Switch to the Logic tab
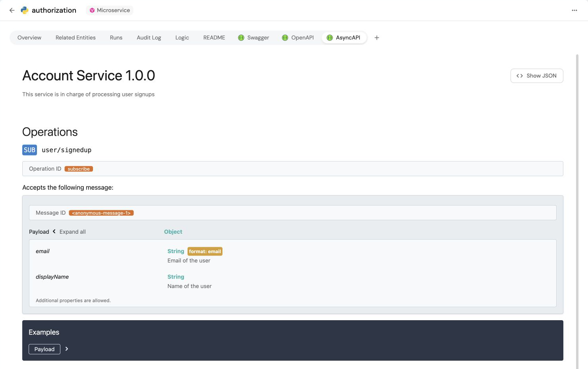588x369 pixels. 182,38
